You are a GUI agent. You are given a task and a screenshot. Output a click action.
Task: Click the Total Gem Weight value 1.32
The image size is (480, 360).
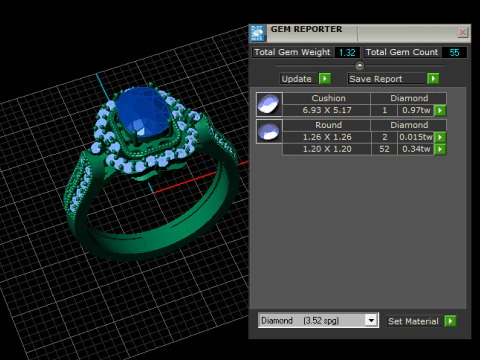[347, 52]
